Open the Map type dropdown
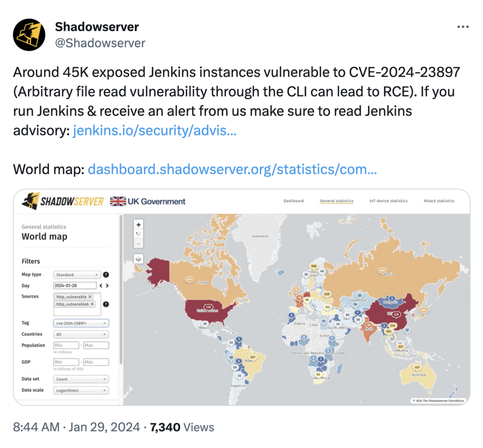Screen dimensions: 483x448 coord(77,275)
